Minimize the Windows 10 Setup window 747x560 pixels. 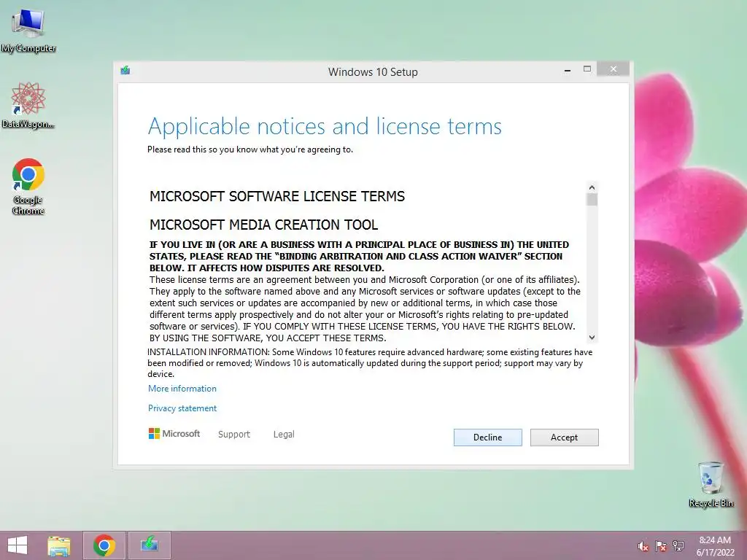(567, 70)
